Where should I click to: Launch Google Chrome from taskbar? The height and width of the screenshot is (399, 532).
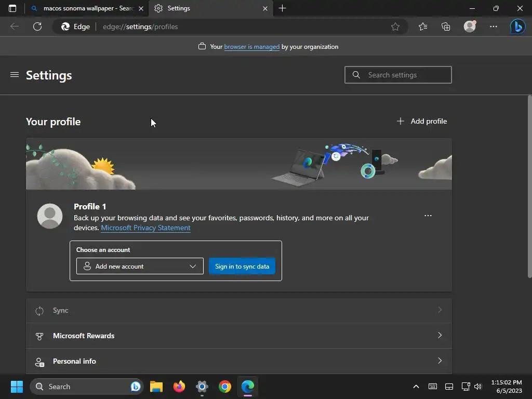coord(224,387)
